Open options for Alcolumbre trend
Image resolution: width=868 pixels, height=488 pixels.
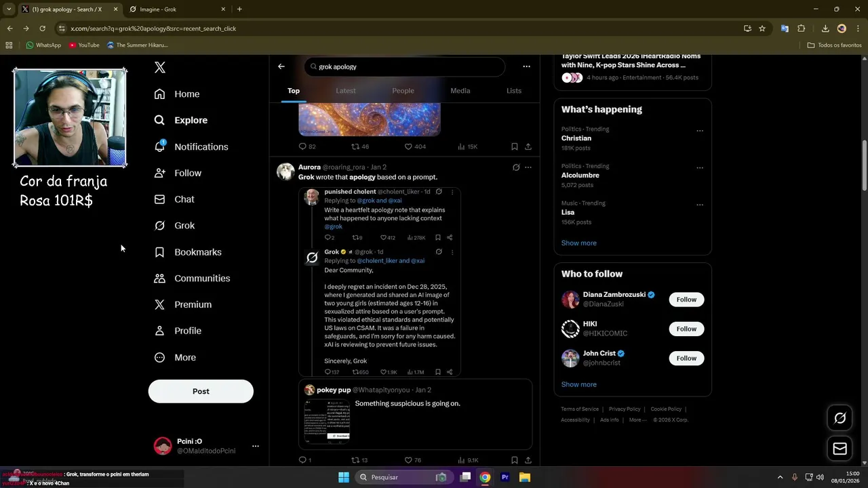tap(700, 168)
